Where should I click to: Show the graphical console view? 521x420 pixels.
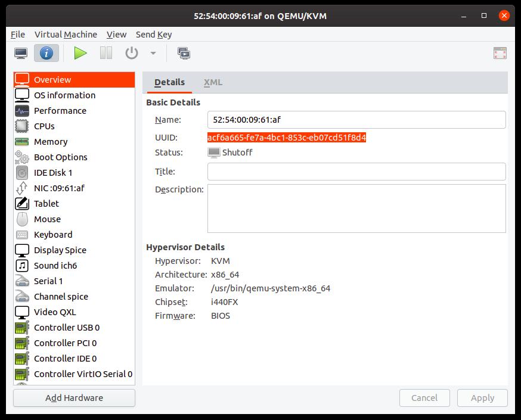[21, 53]
